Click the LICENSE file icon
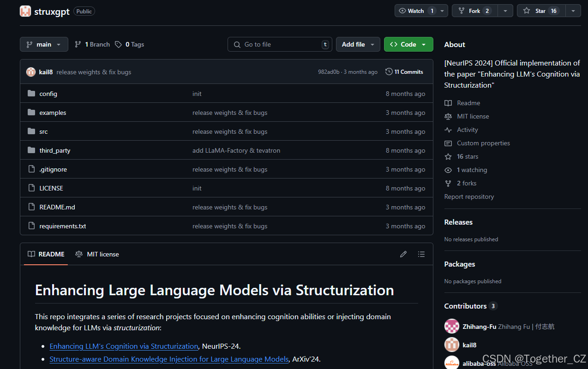Viewport: 588px width, 369px height. 31,188
